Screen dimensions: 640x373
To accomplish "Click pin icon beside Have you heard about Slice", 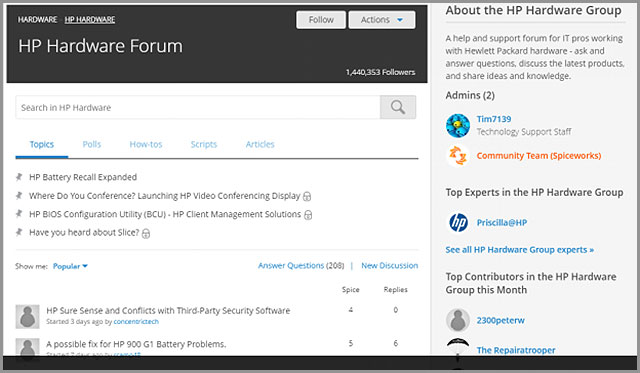I will (x=19, y=232).
